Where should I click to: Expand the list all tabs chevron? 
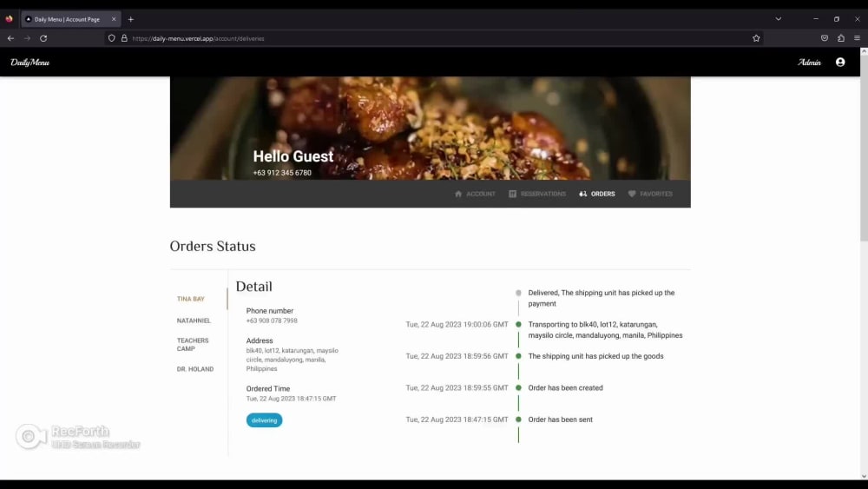[779, 19]
